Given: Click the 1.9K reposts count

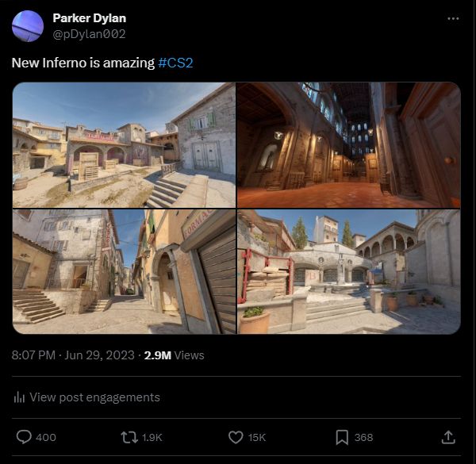Looking at the screenshot, I should 152,437.
